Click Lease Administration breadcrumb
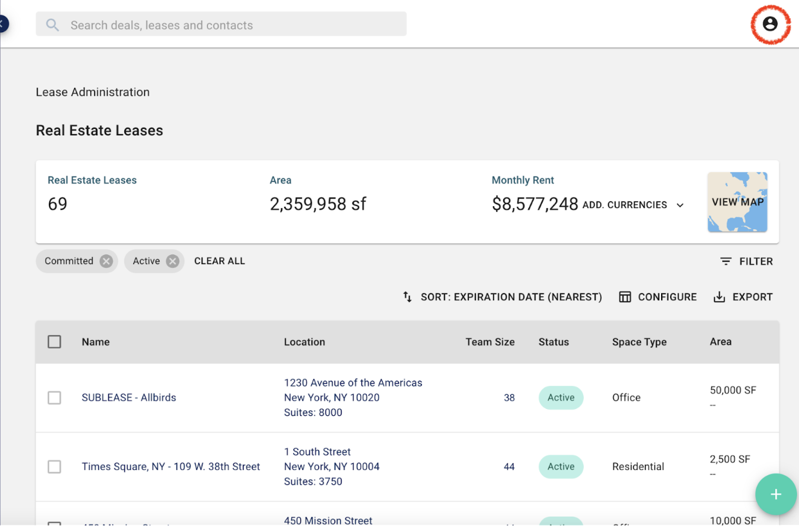This screenshot has height=532, width=799. tap(93, 92)
